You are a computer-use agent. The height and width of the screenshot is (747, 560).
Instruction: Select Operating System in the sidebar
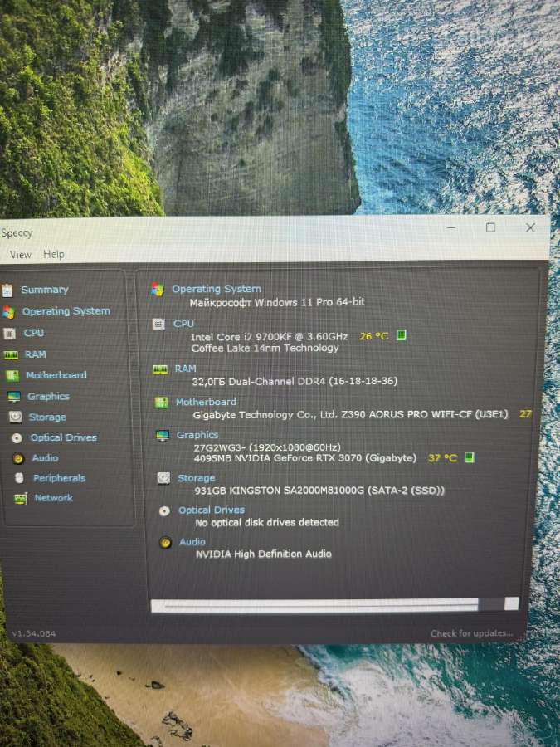(x=66, y=311)
